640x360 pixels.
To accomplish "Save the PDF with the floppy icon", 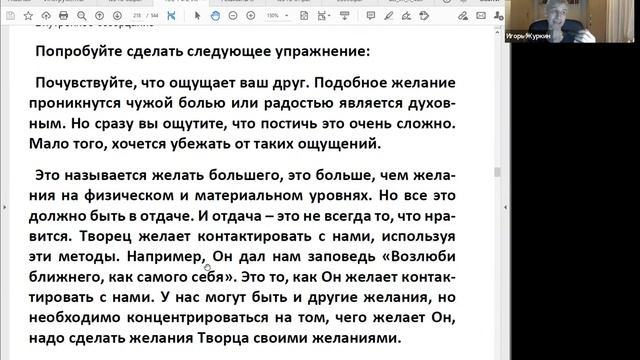I will 11,16.
